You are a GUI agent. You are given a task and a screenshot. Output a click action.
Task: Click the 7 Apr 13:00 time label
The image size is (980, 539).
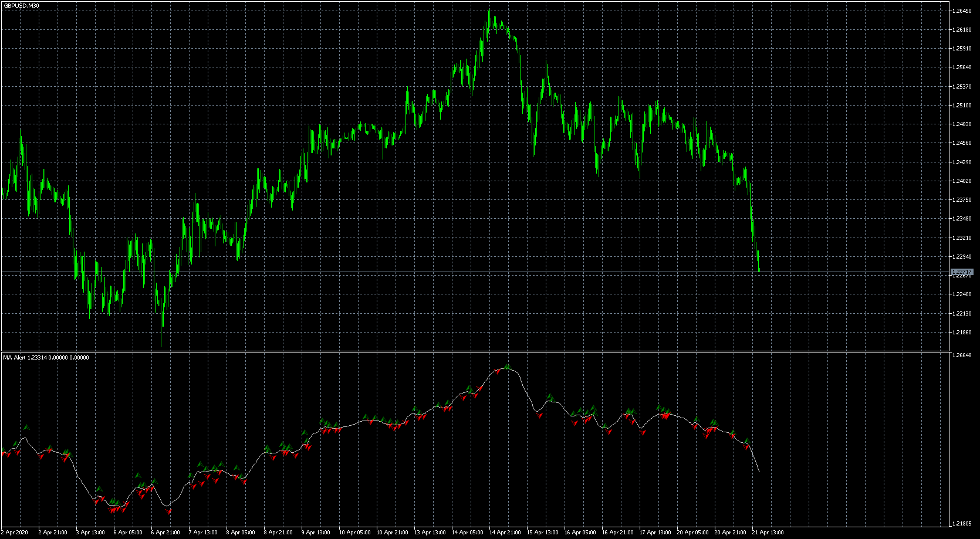tap(203, 533)
